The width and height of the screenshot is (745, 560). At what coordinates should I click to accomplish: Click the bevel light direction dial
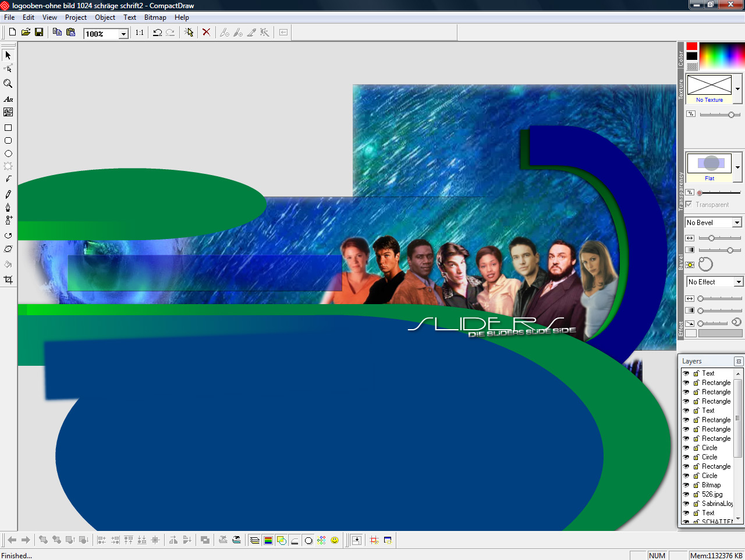[705, 265]
